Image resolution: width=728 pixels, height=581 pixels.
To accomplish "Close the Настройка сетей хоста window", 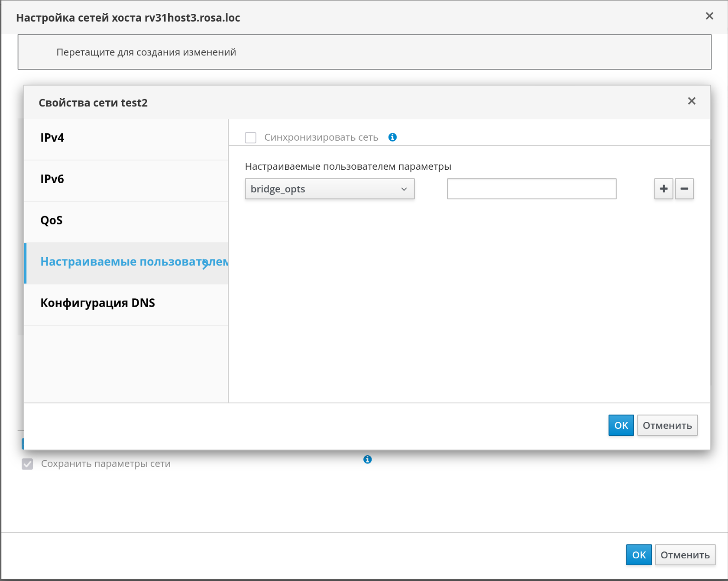I will [x=709, y=16].
